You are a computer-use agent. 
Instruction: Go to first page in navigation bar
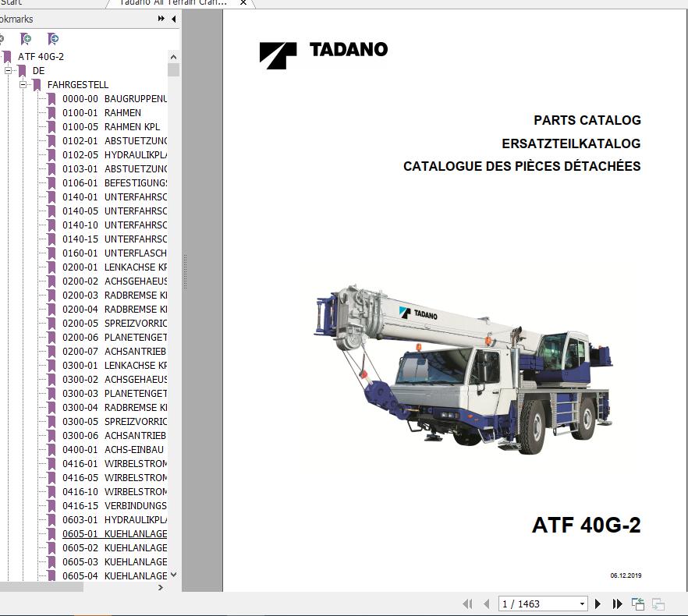468,604
